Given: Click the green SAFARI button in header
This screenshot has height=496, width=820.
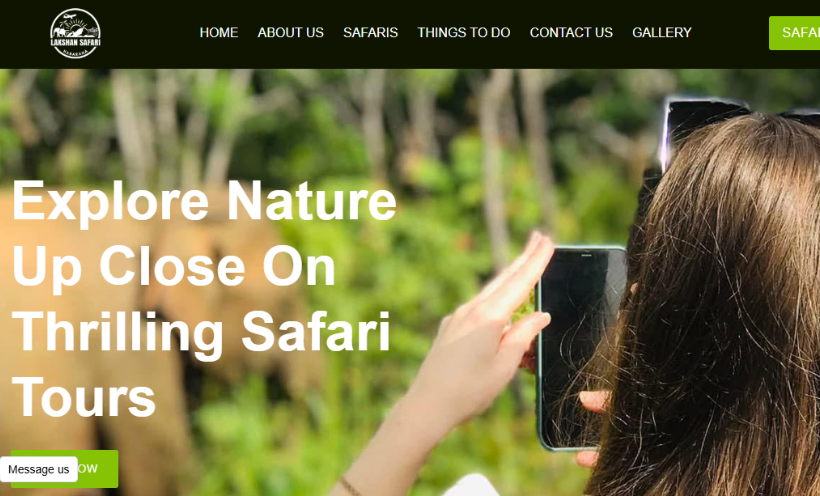Looking at the screenshot, I should pyautogui.click(x=794, y=33).
